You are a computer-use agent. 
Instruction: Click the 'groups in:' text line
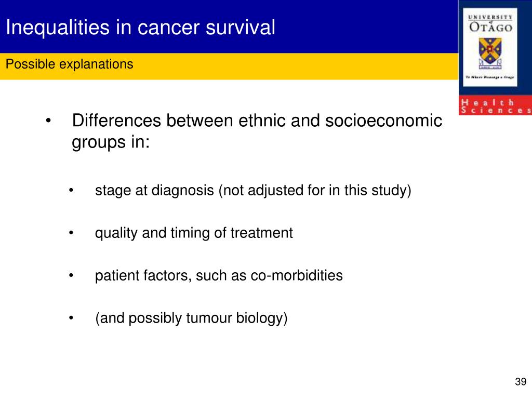pyautogui.click(x=111, y=142)
